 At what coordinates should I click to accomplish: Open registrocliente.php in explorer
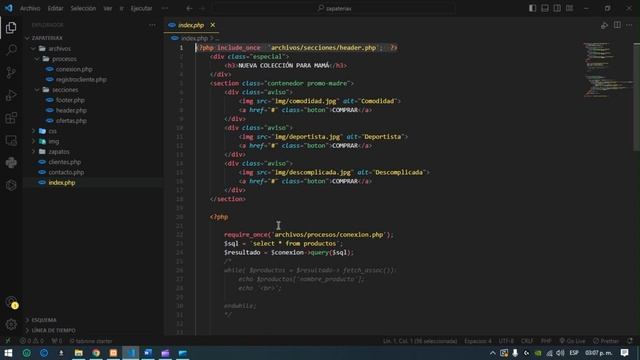(93, 80)
